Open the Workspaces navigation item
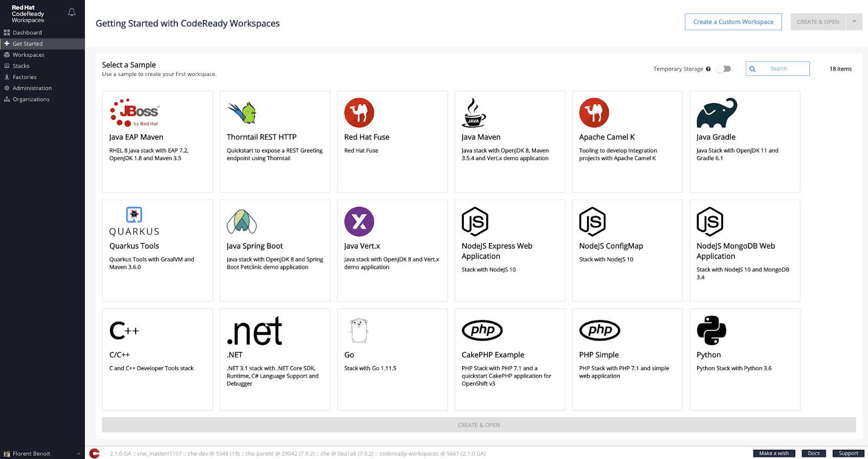The height and width of the screenshot is (459, 868). coord(29,55)
